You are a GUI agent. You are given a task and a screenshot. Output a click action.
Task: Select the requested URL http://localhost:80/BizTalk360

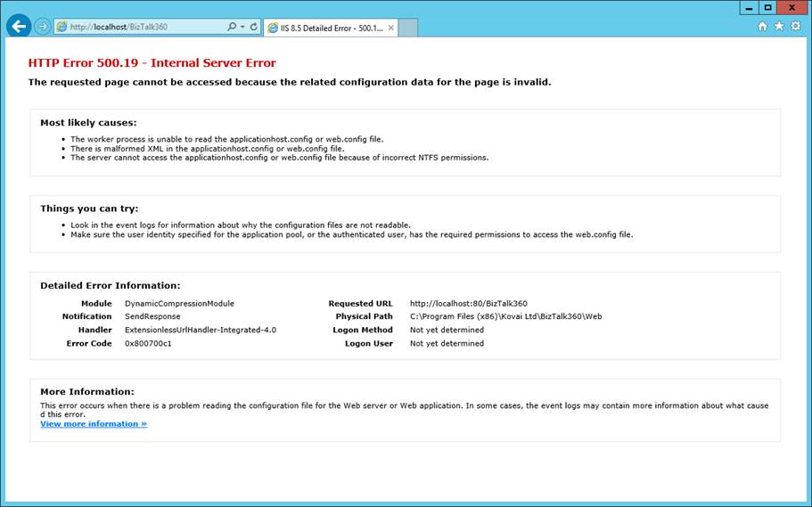coord(469,304)
